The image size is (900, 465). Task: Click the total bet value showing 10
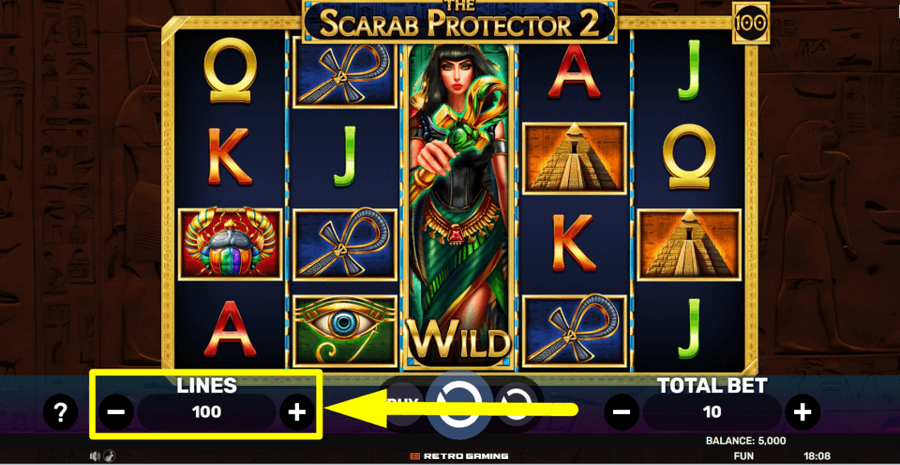[x=712, y=412]
